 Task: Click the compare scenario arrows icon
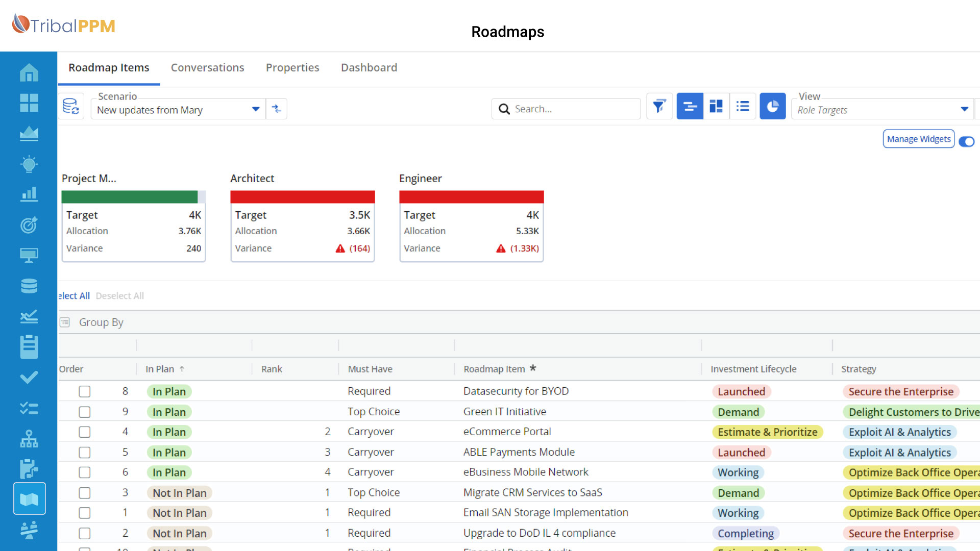[277, 109]
